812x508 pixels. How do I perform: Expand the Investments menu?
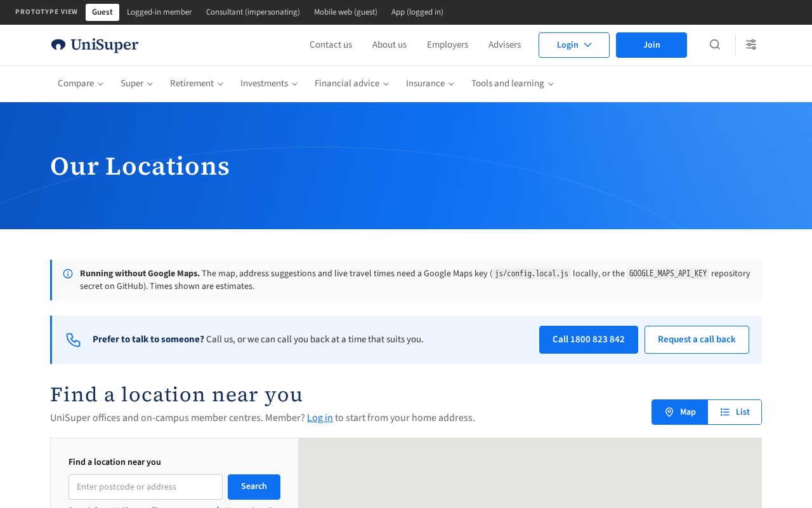click(x=269, y=84)
